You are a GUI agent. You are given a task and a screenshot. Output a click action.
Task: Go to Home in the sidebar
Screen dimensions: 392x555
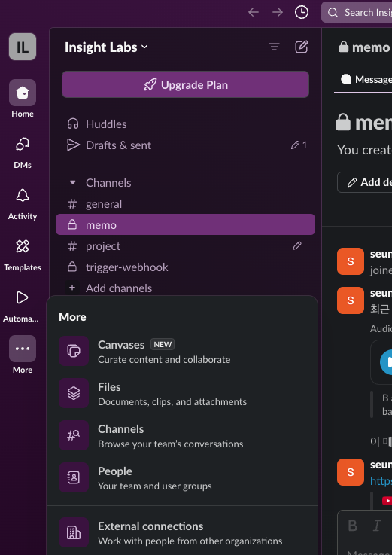[x=23, y=99]
